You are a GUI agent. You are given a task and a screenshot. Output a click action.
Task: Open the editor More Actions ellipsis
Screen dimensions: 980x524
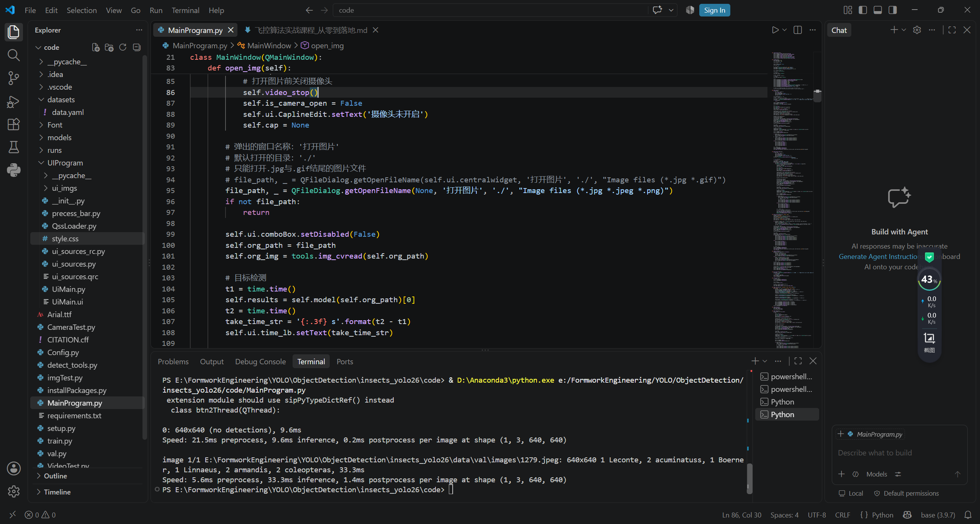tap(813, 30)
